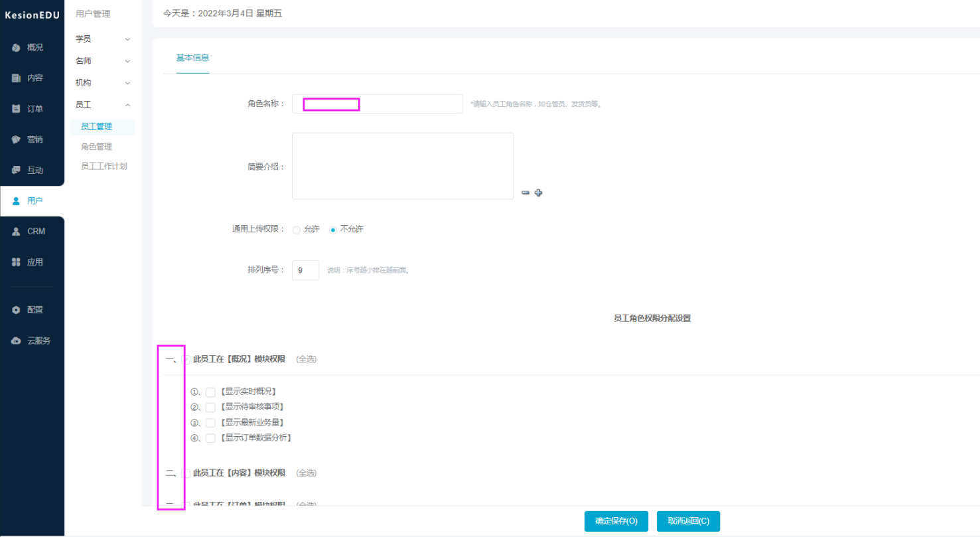
Task: Open the CRM sidebar icon
Action: pyautogui.click(x=16, y=231)
